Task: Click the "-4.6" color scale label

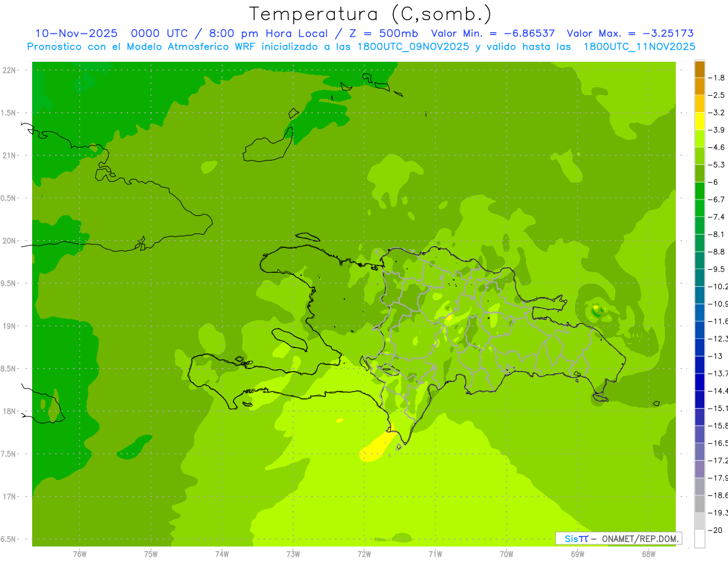Action: pos(717,147)
